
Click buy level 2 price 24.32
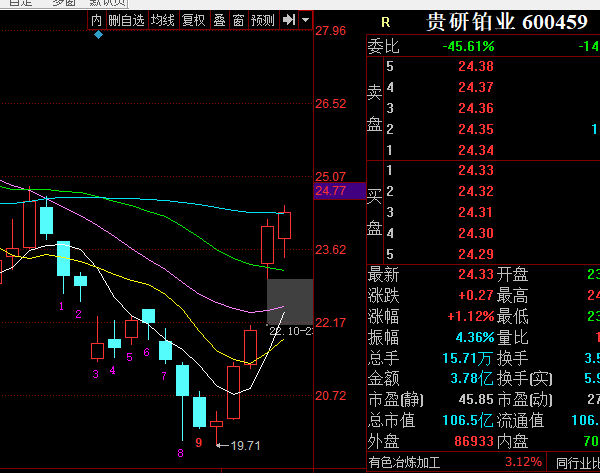tap(476, 191)
